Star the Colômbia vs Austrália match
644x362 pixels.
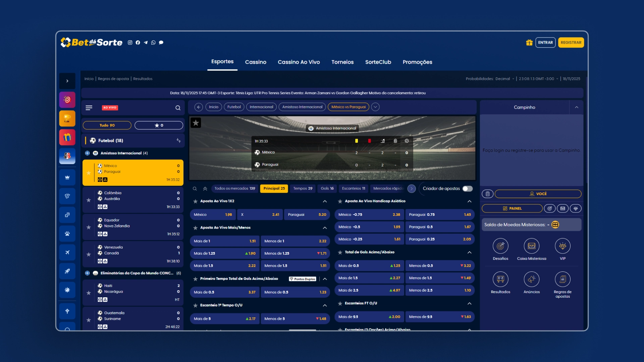89,200
